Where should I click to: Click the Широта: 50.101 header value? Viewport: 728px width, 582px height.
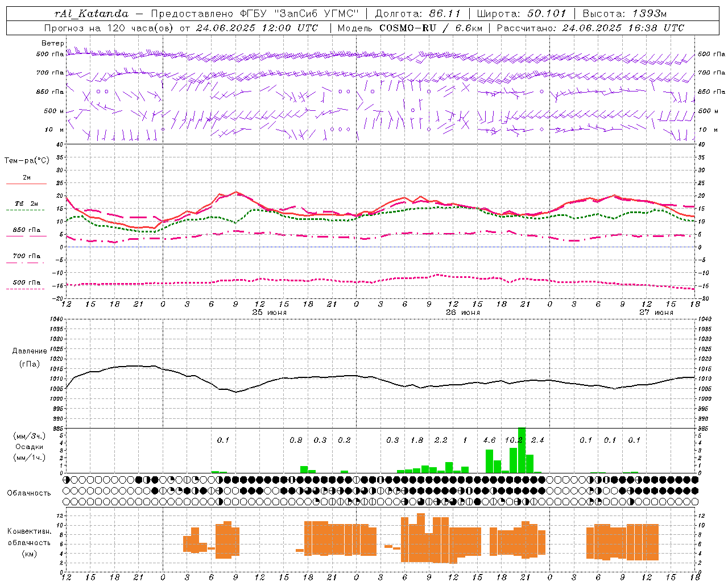pyautogui.click(x=522, y=14)
